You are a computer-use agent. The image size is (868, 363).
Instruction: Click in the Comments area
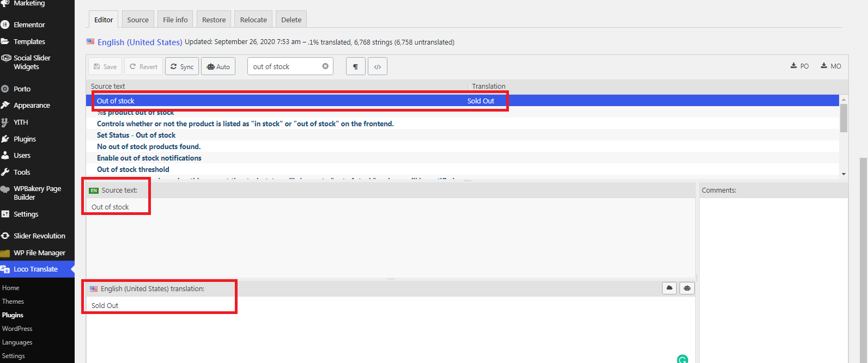tap(774, 280)
